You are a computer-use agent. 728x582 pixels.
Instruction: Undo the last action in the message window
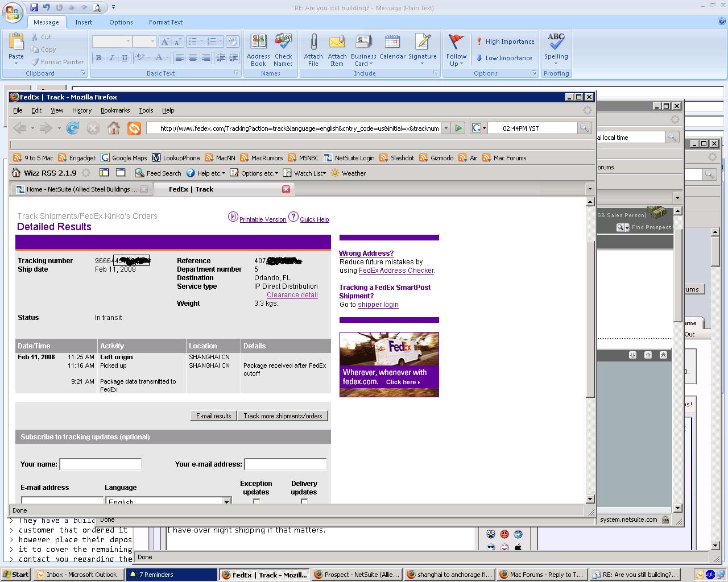click(x=47, y=7)
